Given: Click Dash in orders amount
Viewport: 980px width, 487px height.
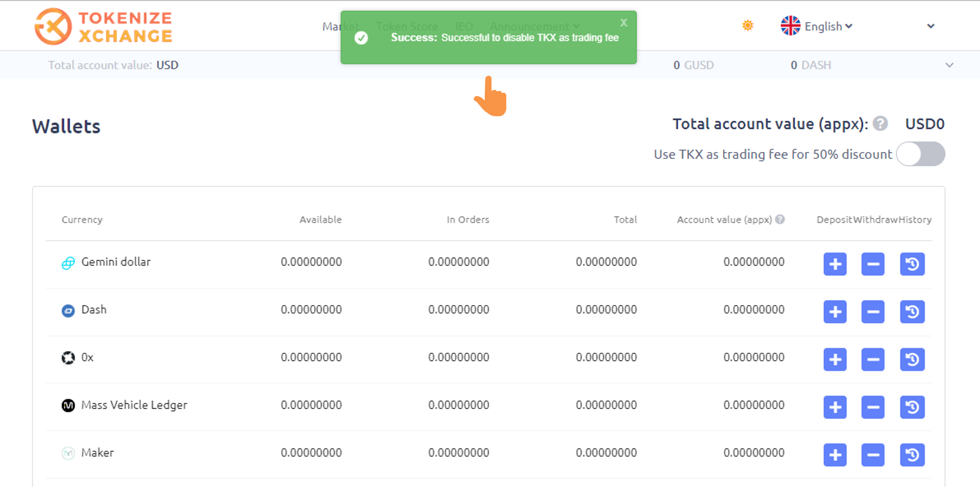Looking at the screenshot, I should (458, 310).
